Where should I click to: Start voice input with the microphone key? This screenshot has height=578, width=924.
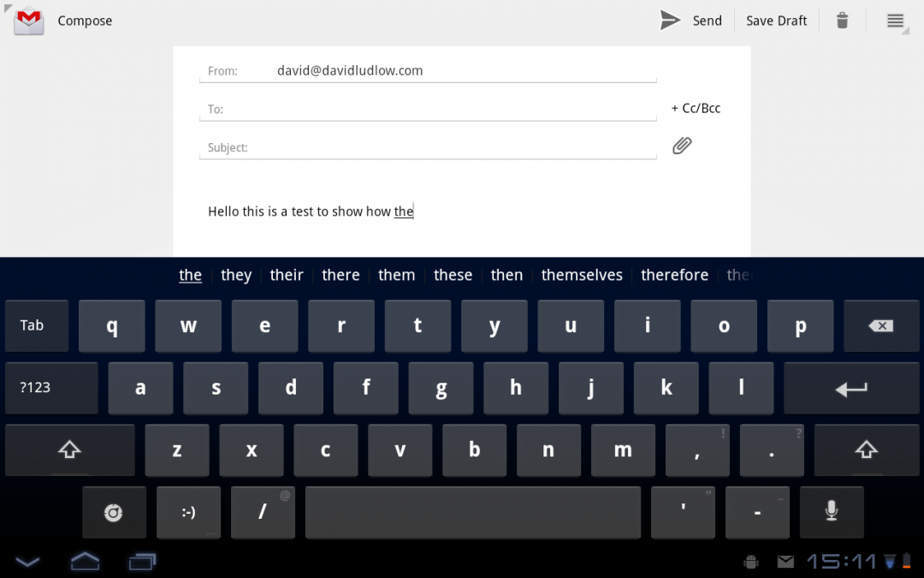pos(832,513)
